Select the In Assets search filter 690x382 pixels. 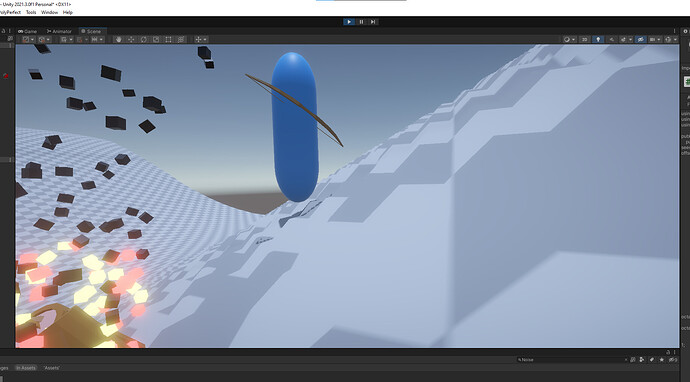(x=26, y=368)
